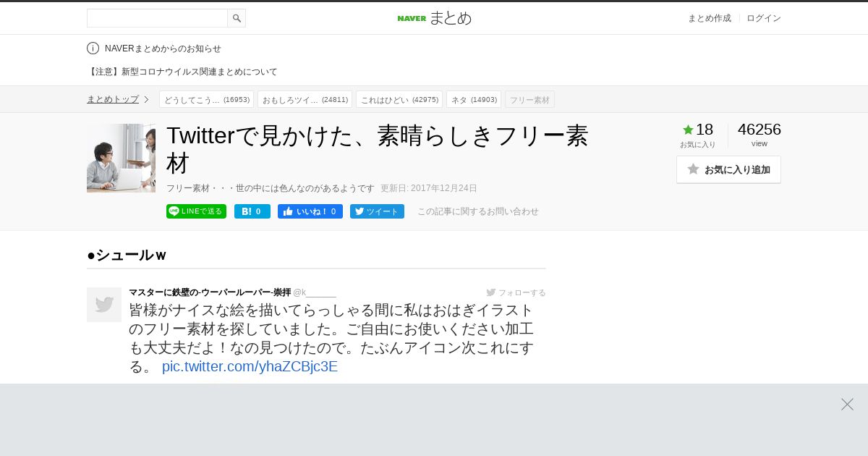Open この記事に関するお問い合わせ link
This screenshot has width=868, height=456.
click(x=478, y=211)
